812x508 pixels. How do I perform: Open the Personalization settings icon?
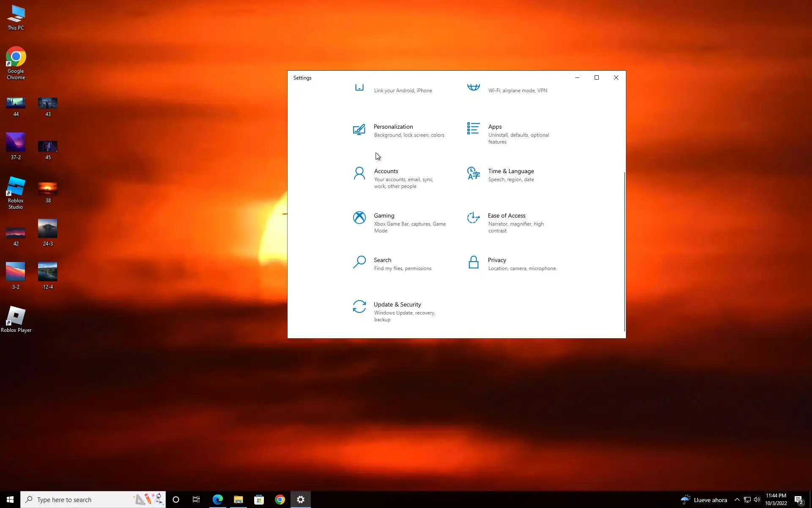pos(359,129)
